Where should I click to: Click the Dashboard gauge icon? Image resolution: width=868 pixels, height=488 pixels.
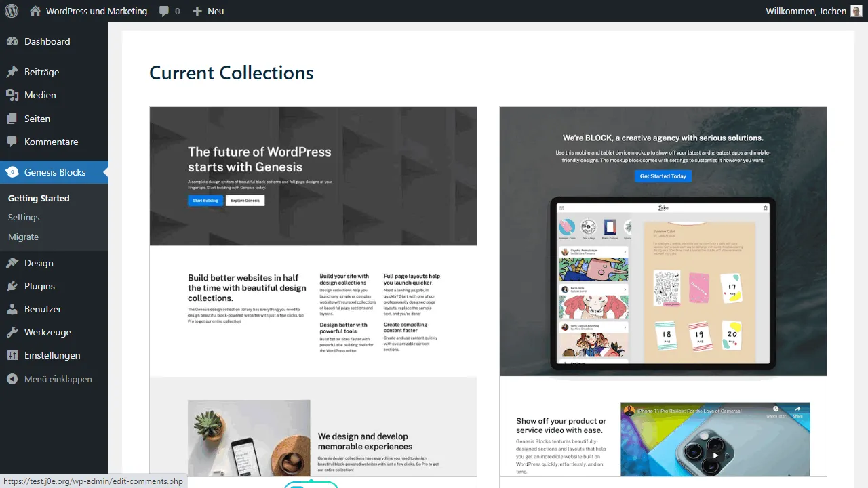12,41
